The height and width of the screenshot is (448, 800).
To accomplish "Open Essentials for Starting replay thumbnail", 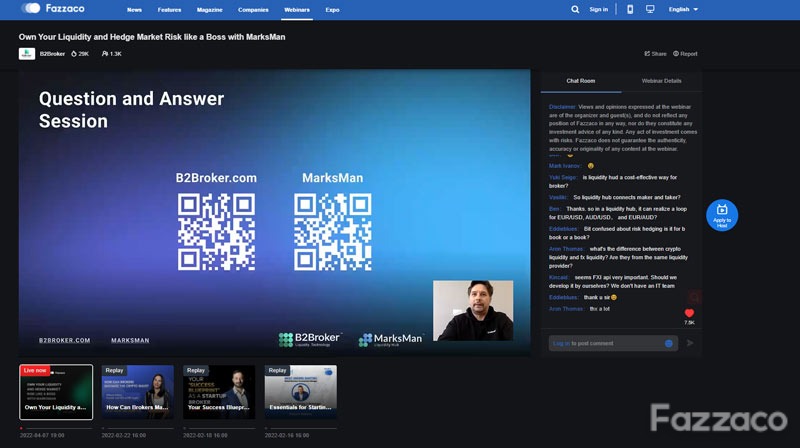I will point(301,392).
